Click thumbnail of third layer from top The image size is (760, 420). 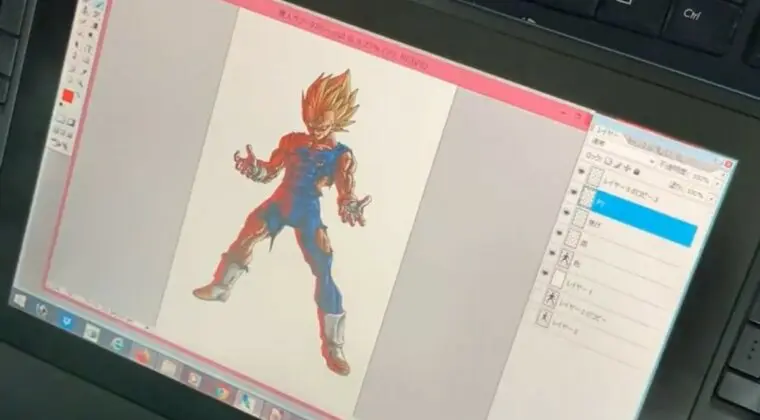coord(581,218)
